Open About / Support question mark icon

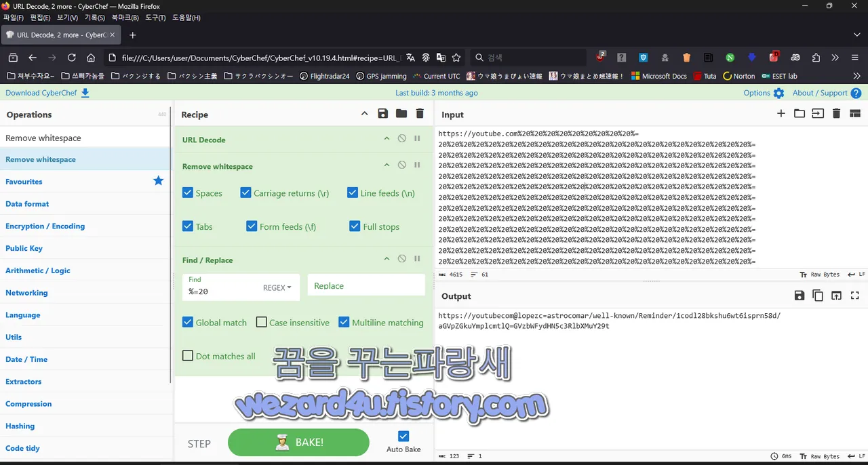856,94
